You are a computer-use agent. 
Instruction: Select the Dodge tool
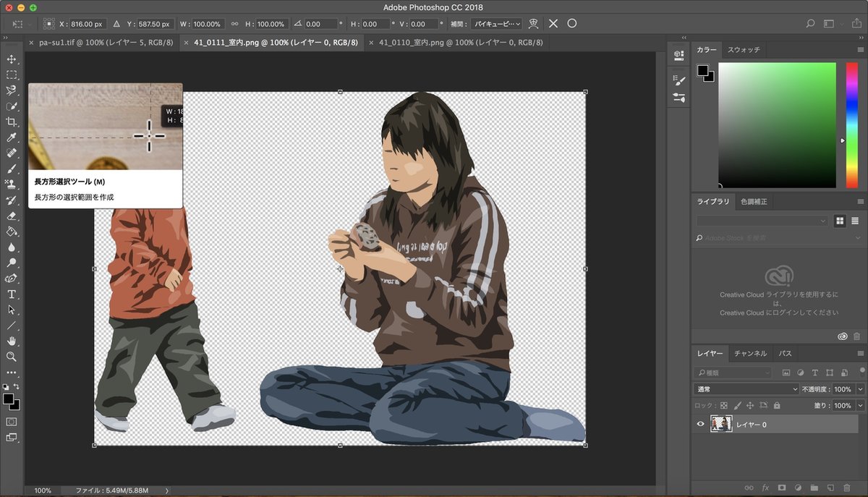coord(12,263)
